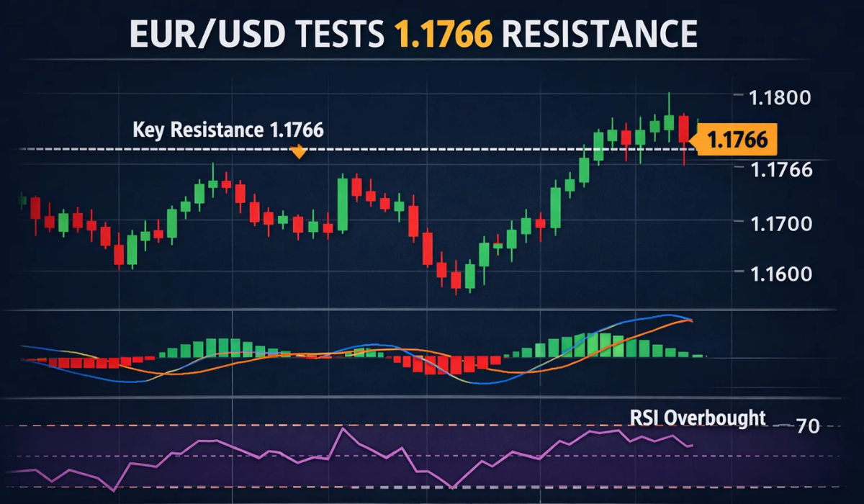Click the 1.1600 price axis label
The height and width of the screenshot is (504, 864).
780,274
